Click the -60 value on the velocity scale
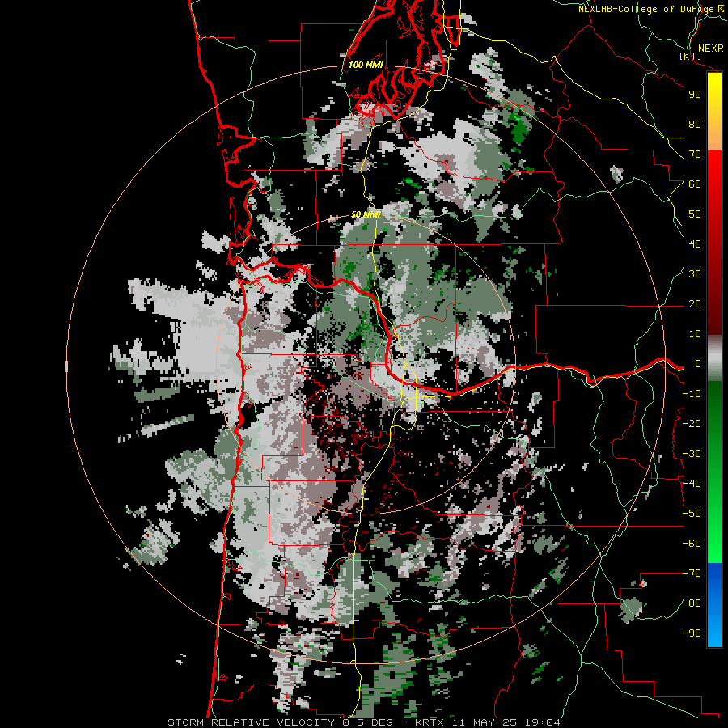Screen dimensions: 728x728 pos(692,544)
